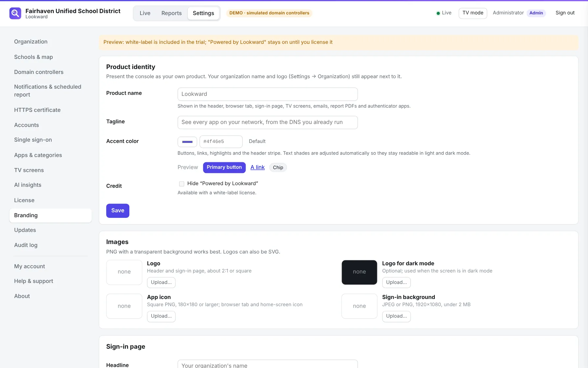Select Branding in the sidebar

coord(51,215)
